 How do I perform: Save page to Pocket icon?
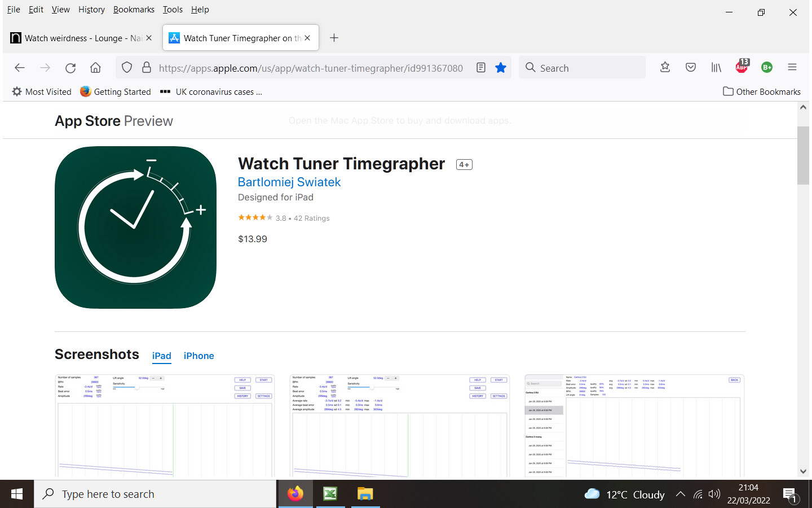tap(691, 68)
